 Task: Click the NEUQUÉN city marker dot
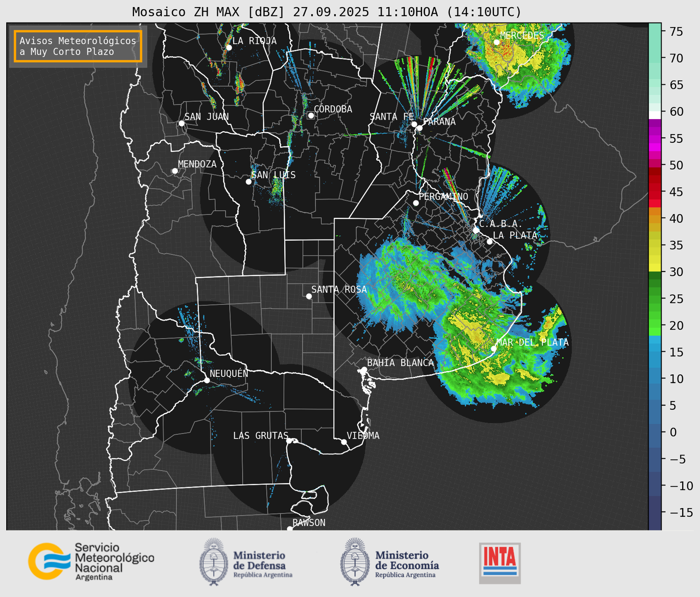(x=207, y=380)
